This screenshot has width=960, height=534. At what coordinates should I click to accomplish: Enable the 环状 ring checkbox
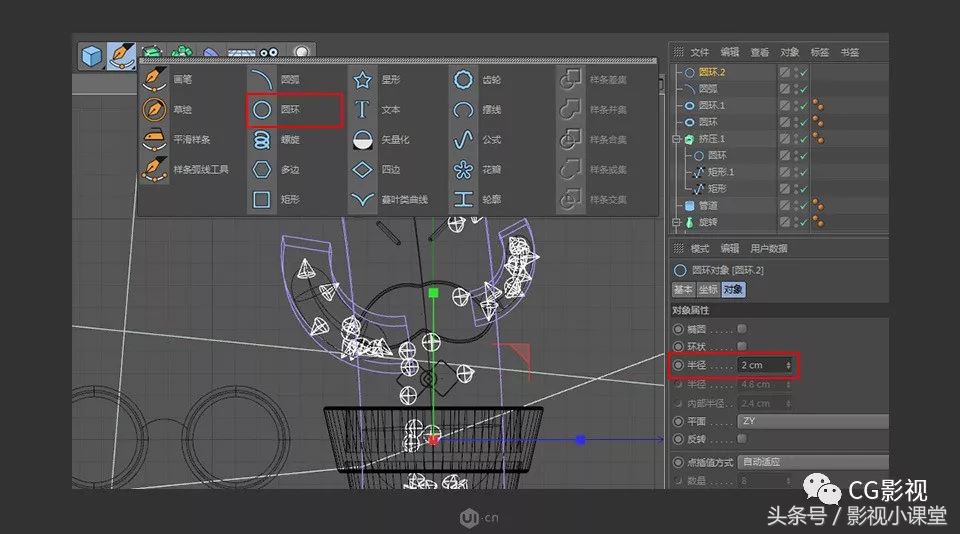click(742, 346)
